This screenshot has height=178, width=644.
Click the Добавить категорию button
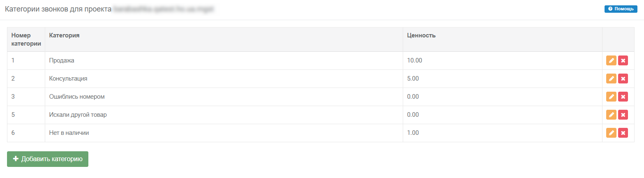pos(48,159)
